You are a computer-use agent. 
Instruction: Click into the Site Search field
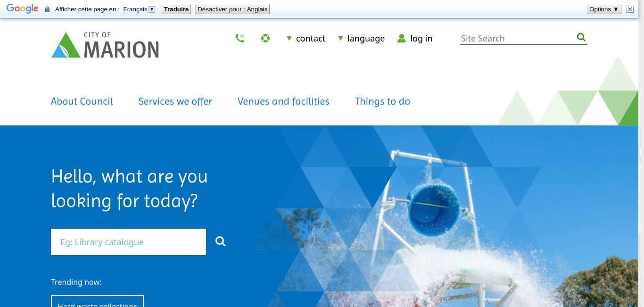[x=517, y=38]
